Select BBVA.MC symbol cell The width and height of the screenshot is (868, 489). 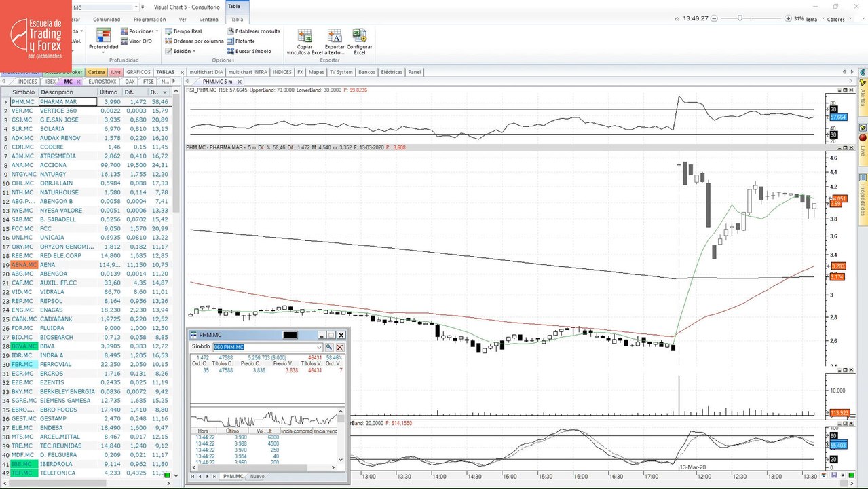pos(24,346)
